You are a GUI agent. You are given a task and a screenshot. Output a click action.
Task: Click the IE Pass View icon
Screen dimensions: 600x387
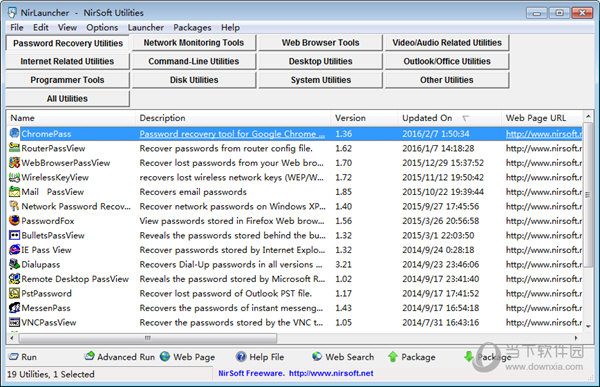[x=14, y=250]
